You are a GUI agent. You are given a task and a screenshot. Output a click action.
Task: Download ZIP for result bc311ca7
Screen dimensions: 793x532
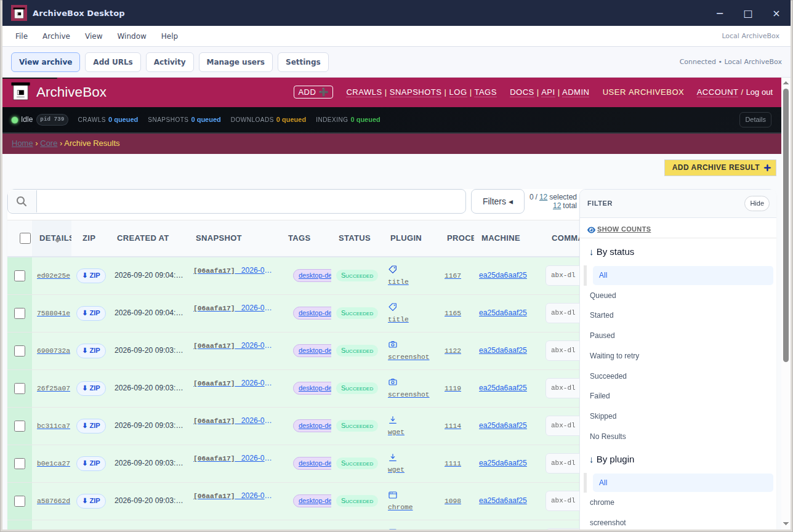[91, 425]
